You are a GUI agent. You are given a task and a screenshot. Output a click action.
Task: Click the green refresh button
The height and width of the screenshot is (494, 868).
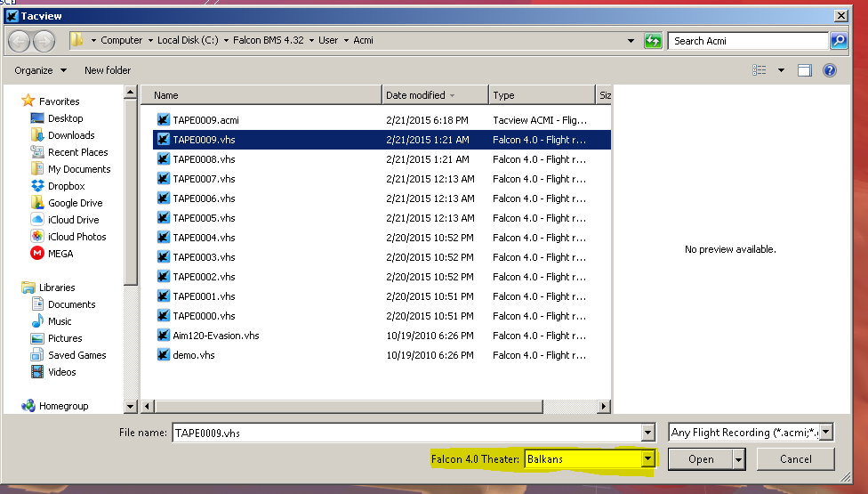pyautogui.click(x=653, y=40)
